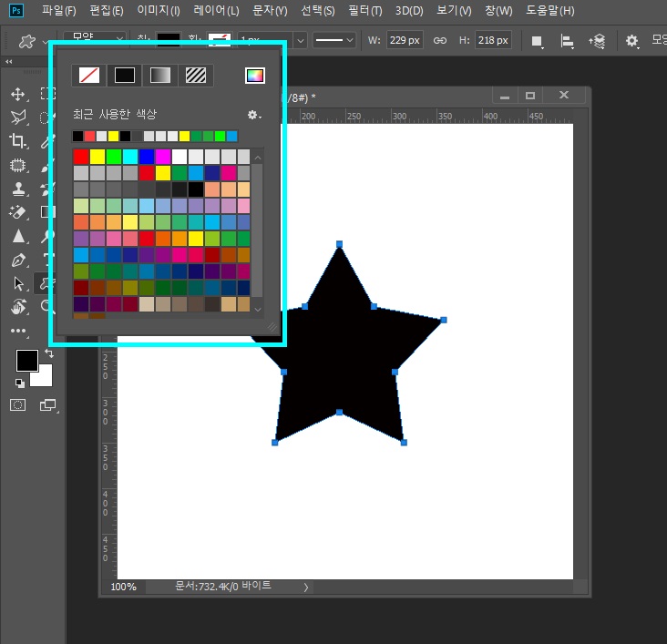Open the 파일(F) menu
Viewport: 667px width, 644px height.
click(59, 10)
